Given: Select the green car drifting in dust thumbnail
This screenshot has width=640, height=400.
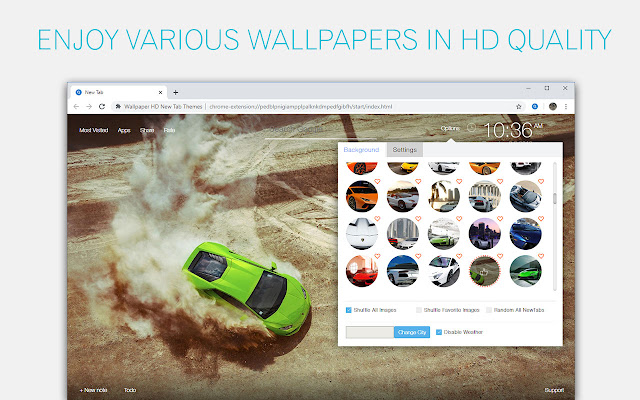Looking at the screenshot, I should coord(484,271).
